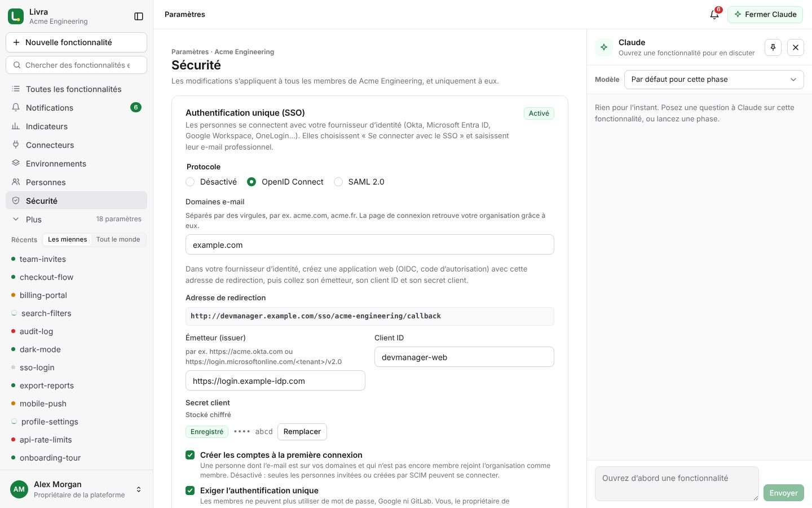Open the Modèle dropdown
812x508 pixels.
[x=714, y=80]
